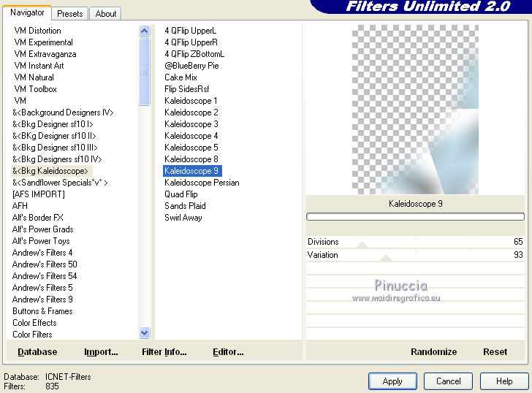Choose Kaleidoscope 5 filter
The height and width of the screenshot is (393, 532).
point(191,148)
